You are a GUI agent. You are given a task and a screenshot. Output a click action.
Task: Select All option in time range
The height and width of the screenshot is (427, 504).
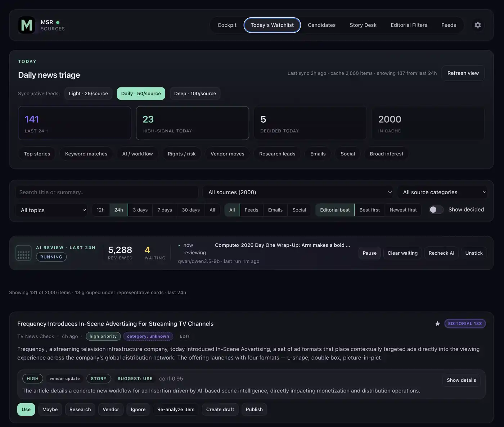pyautogui.click(x=212, y=210)
